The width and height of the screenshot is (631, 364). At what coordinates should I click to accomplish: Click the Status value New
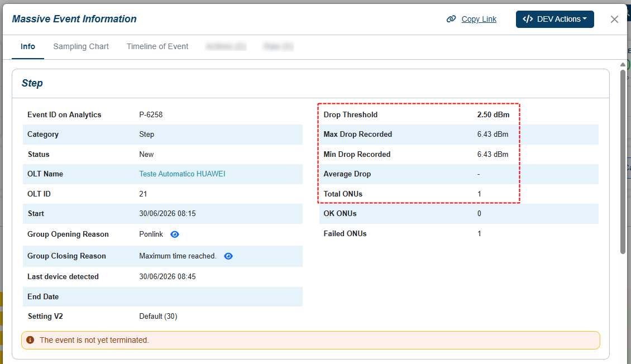click(x=146, y=155)
